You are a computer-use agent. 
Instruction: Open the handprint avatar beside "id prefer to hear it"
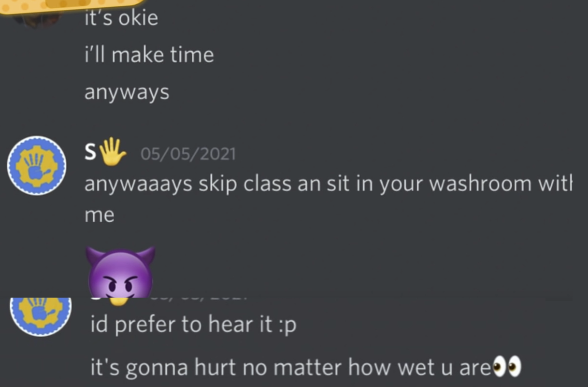41,316
